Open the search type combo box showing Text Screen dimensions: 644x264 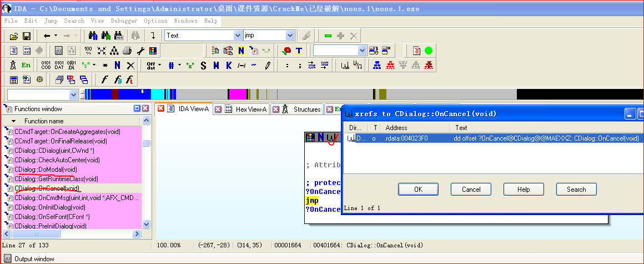click(x=204, y=36)
